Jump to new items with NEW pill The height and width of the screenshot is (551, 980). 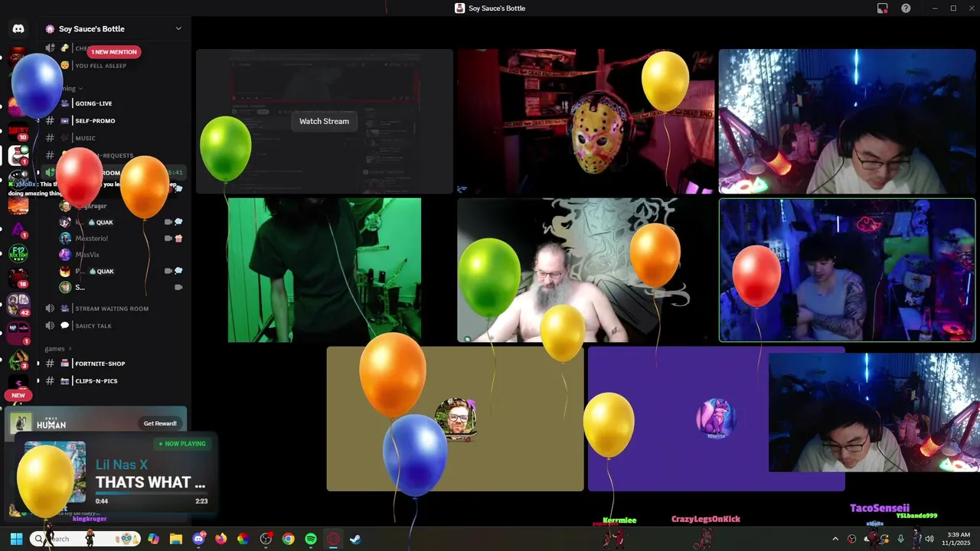(x=18, y=396)
